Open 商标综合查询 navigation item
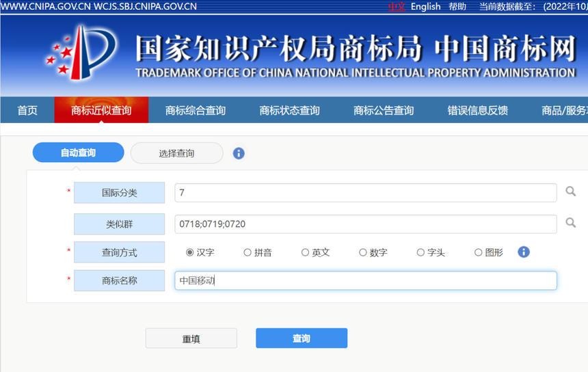 pos(196,110)
